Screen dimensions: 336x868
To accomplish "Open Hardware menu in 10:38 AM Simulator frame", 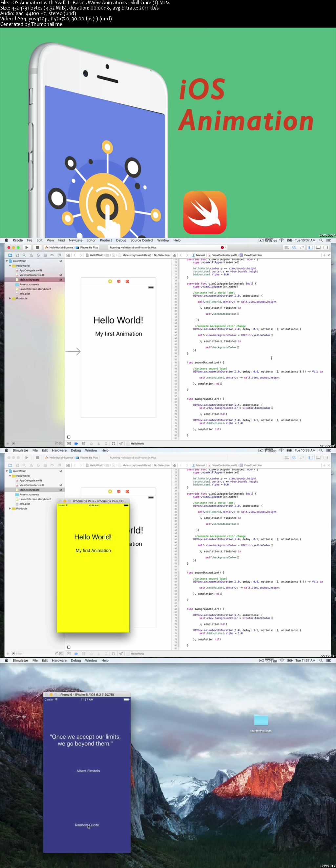I will click(59, 450).
